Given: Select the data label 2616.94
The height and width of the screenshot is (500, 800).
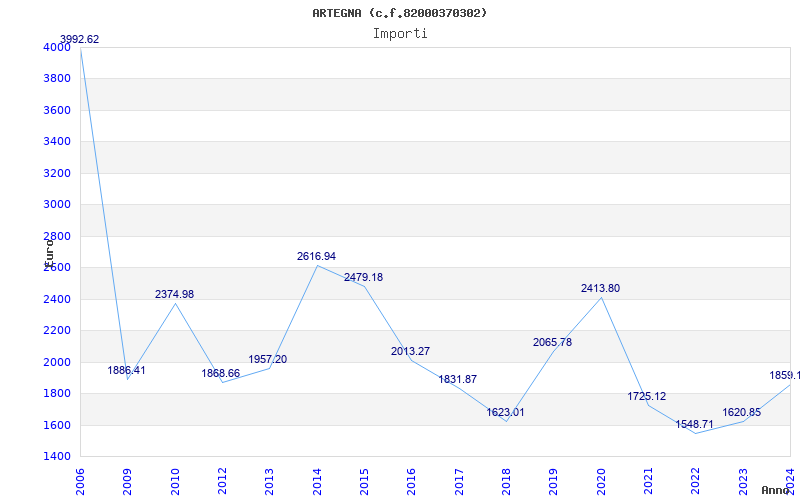Looking at the screenshot, I should pos(316,257).
